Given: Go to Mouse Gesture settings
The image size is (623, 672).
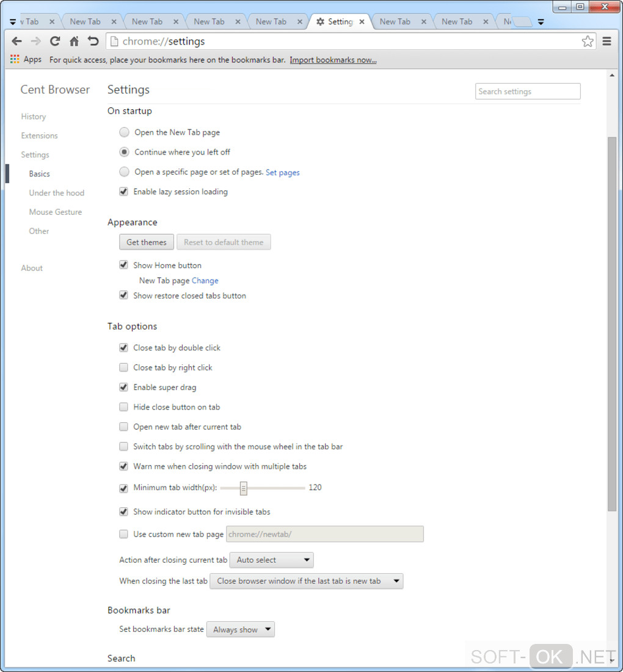Looking at the screenshot, I should [x=56, y=212].
